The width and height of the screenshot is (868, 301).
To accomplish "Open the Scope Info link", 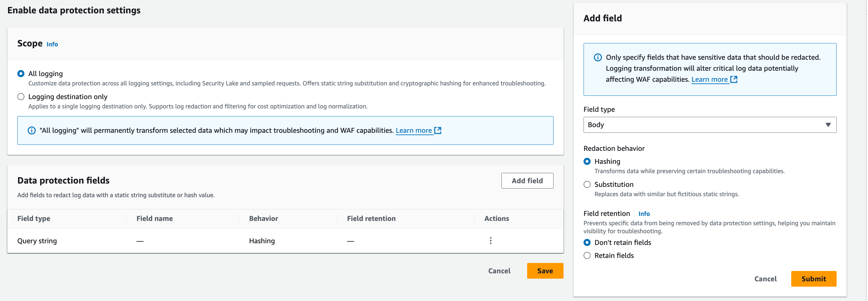I will pos(52,44).
